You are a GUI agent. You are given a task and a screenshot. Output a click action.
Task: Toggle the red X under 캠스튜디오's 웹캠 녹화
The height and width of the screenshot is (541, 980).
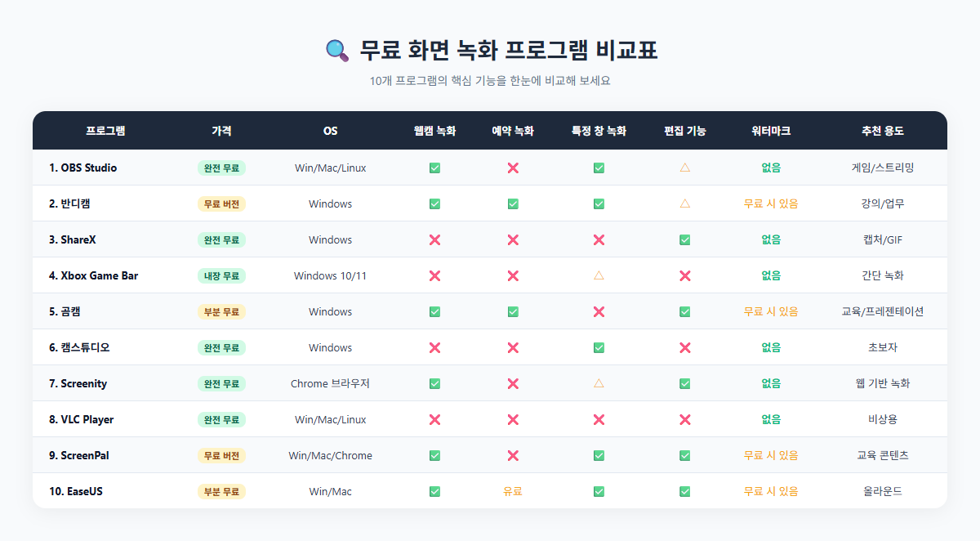[x=434, y=347]
